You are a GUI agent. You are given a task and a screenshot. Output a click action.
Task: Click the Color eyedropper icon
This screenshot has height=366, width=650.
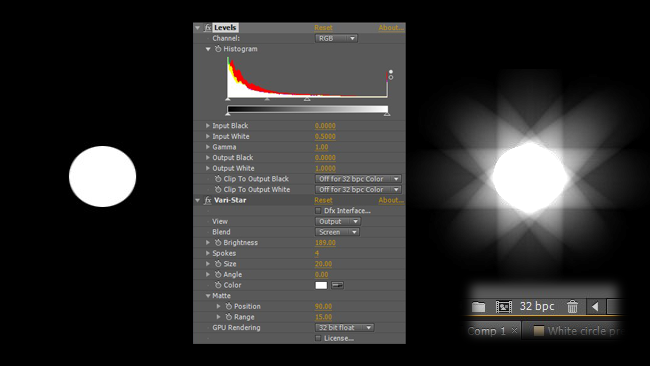(x=337, y=285)
